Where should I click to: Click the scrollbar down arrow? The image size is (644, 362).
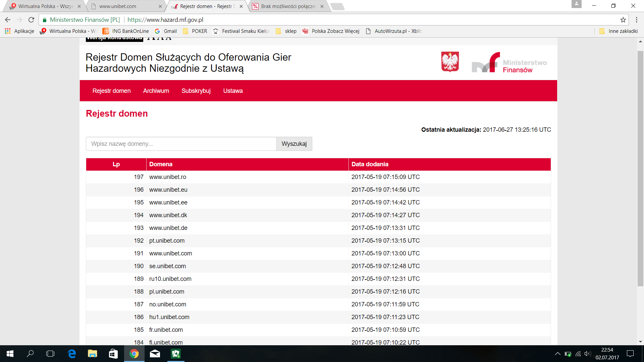click(x=640, y=342)
